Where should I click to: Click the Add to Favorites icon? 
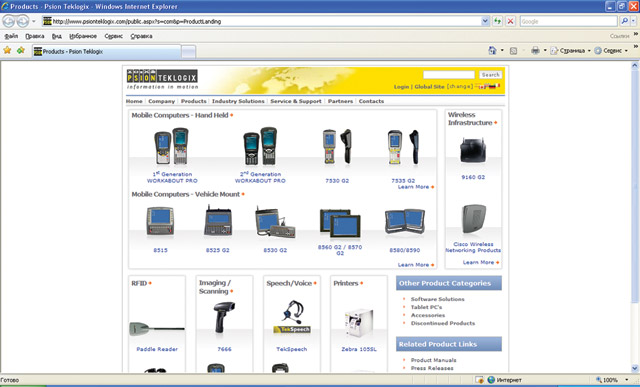(x=21, y=50)
